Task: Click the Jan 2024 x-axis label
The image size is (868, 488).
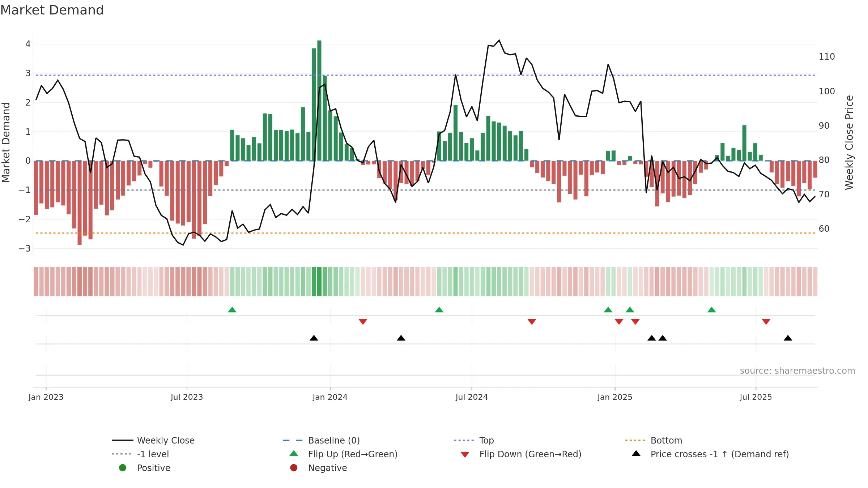Action: coord(330,397)
